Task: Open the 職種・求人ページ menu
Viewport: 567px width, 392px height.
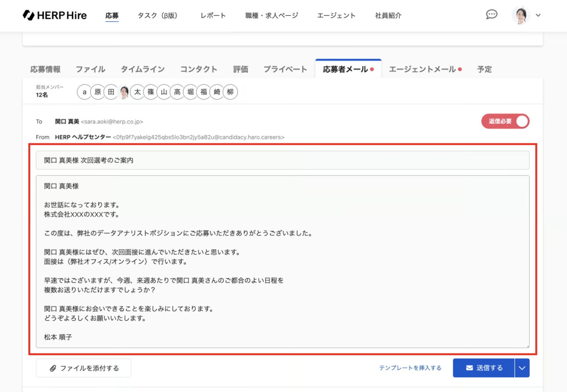Action: click(x=271, y=16)
